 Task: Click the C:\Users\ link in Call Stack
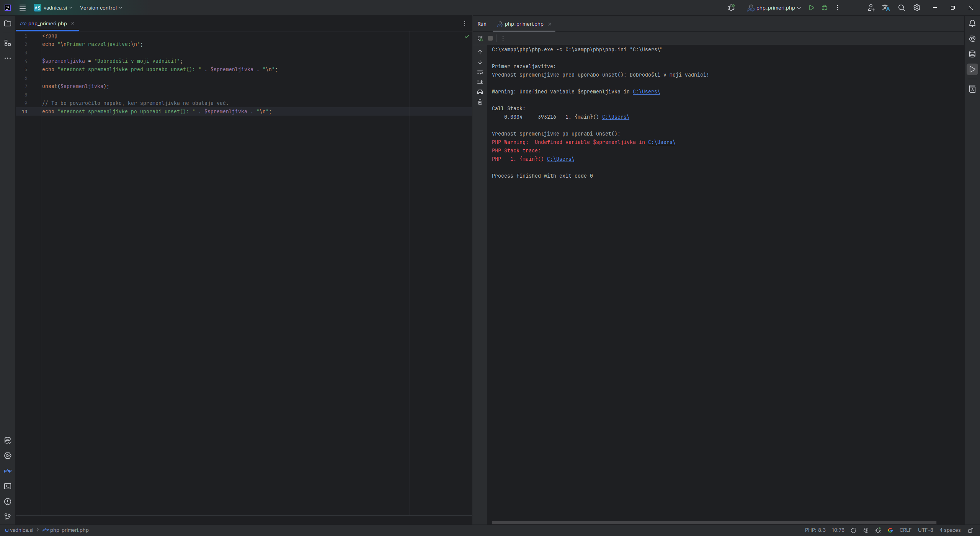615,117
